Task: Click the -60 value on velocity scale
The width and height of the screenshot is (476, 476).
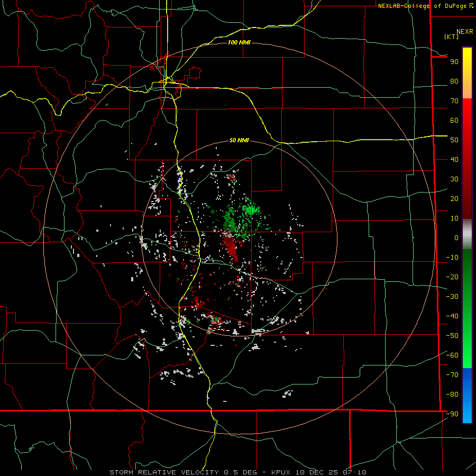Action: pos(452,355)
